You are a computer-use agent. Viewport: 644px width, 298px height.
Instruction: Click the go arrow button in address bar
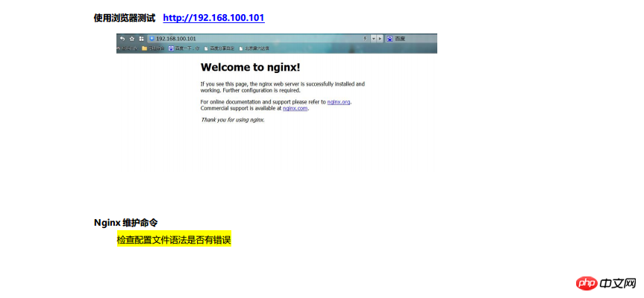pyautogui.click(x=381, y=39)
